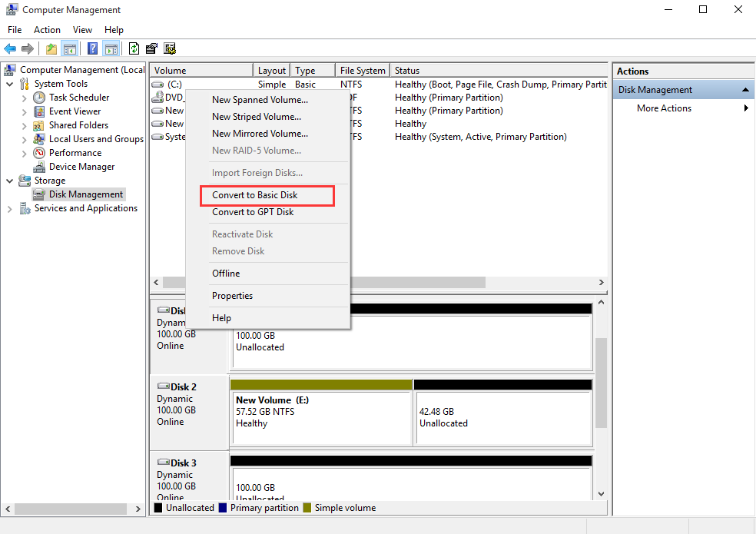Viewport: 756px width, 534px height.
Task: Click the Status column header
Action: 499,71
